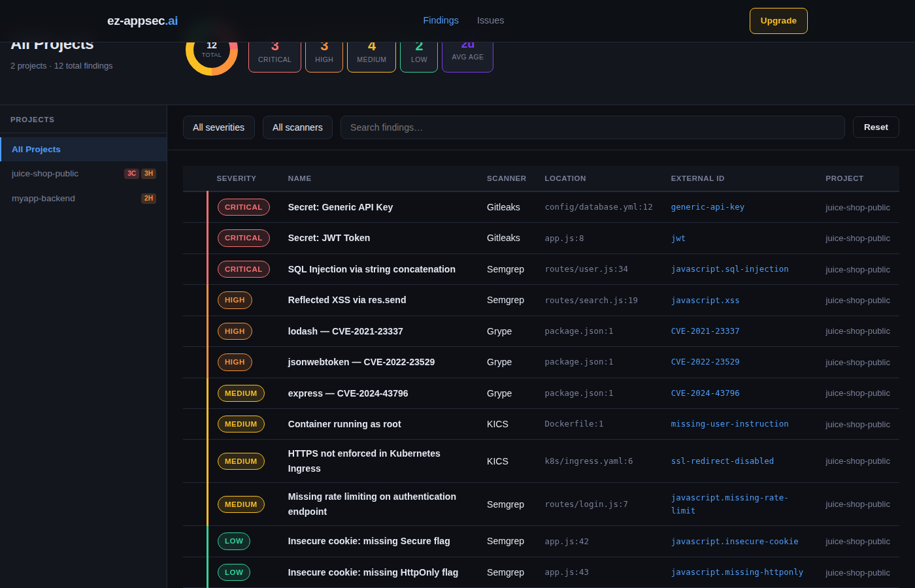Click MEDIUM badge on Container running as root
The height and width of the screenshot is (588, 915).
coord(241,425)
